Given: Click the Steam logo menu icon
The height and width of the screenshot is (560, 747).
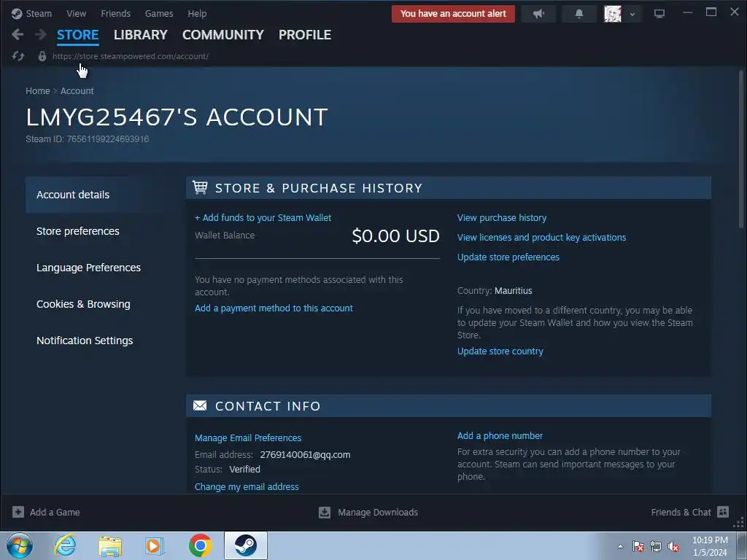Looking at the screenshot, I should pyautogui.click(x=17, y=13).
